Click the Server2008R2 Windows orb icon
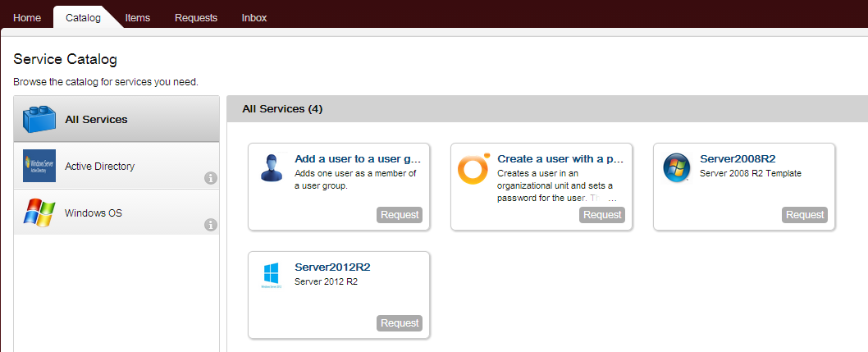Viewport: 868px width, 352px height. tap(676, 168)
